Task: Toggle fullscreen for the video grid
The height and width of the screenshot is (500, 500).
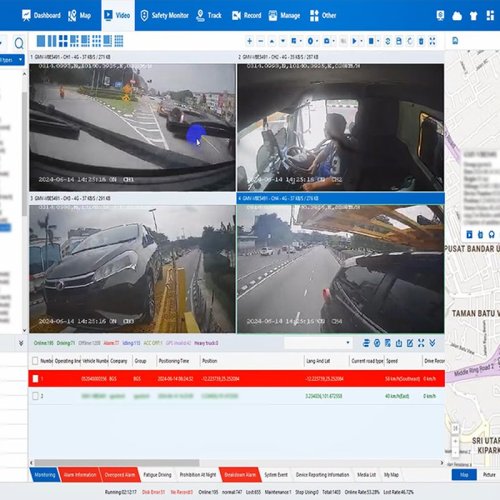Action: [x=432, y=41]
